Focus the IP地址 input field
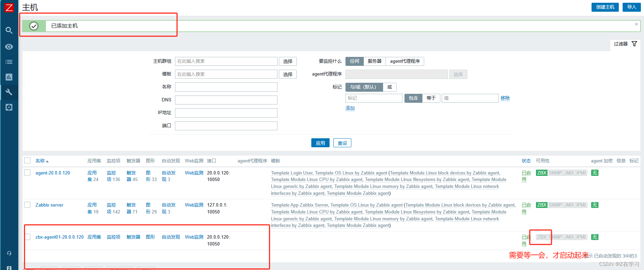 [x=226, y=113]
